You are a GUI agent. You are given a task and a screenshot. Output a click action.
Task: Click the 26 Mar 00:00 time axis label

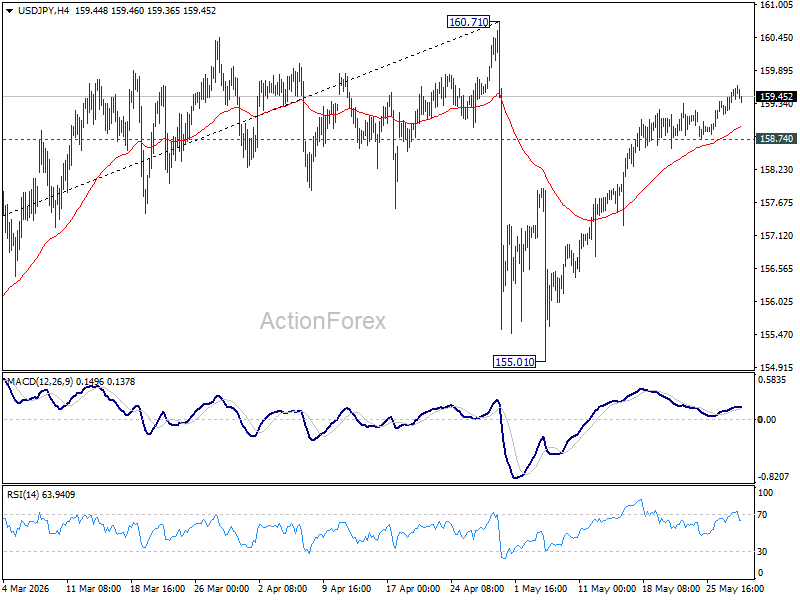pos(221,588)
